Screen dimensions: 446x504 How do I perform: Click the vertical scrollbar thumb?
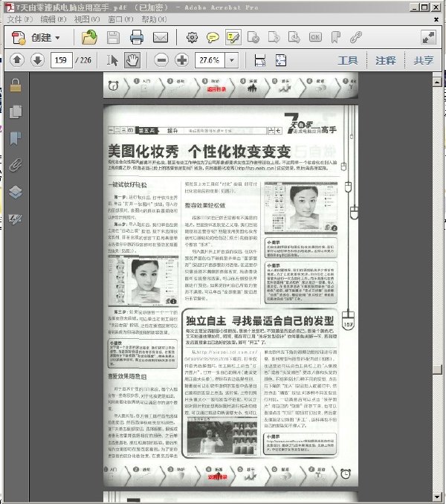tap(436, 369)
